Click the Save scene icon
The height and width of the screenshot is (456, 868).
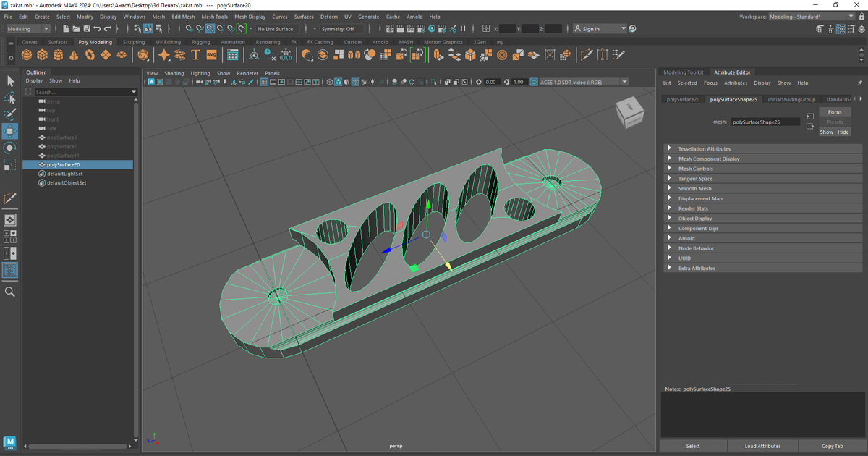86,29
